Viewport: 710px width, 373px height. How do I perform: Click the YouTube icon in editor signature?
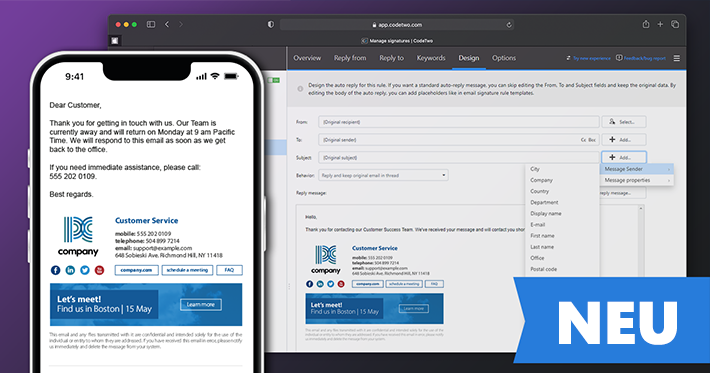(341, 284)
